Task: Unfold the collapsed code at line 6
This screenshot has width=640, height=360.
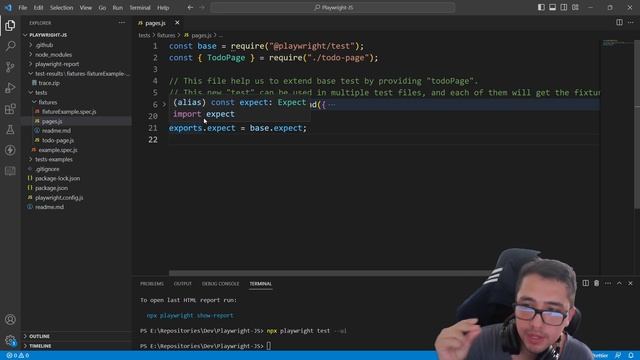Action: [x=164, y=104]
